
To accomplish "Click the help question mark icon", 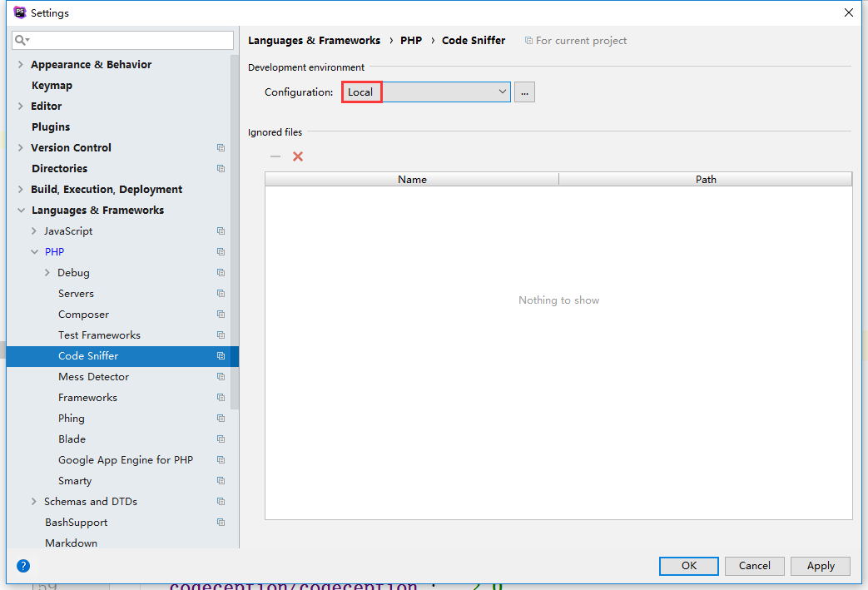I will coord(23,566).
